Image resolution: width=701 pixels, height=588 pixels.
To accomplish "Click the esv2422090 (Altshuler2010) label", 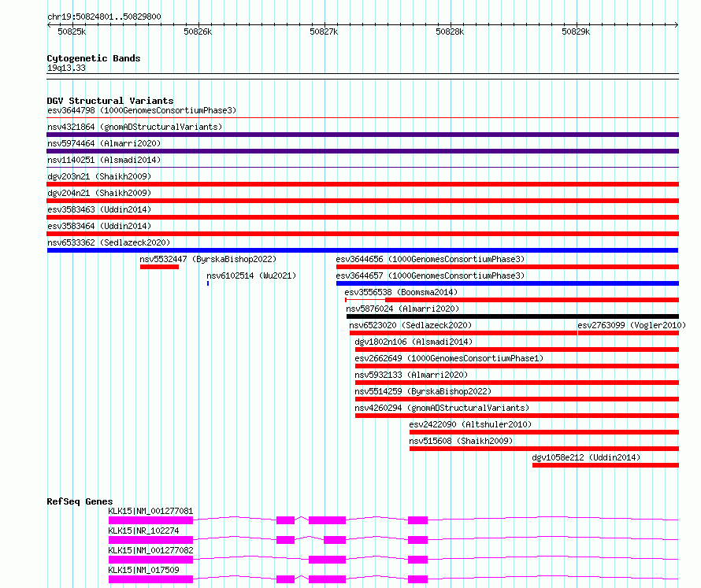I will click(470, 424).
